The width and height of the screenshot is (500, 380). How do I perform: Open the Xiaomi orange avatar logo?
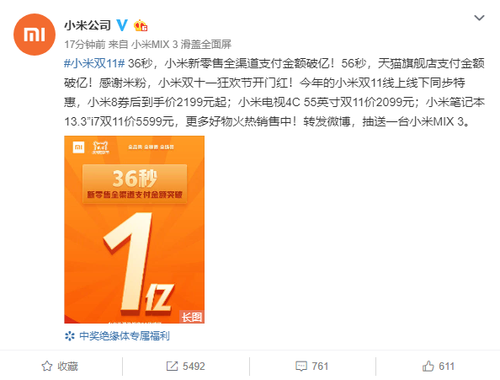click(x=34, y=34)
